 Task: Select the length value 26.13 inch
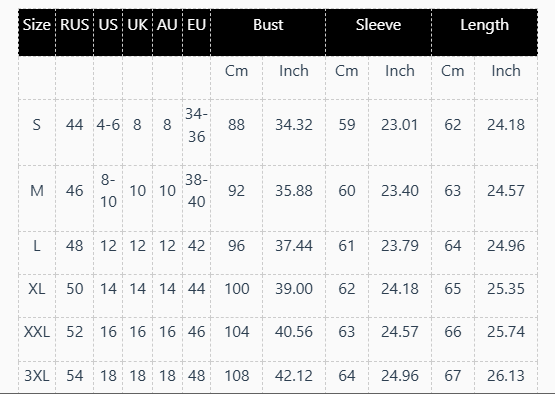[506, 376]
